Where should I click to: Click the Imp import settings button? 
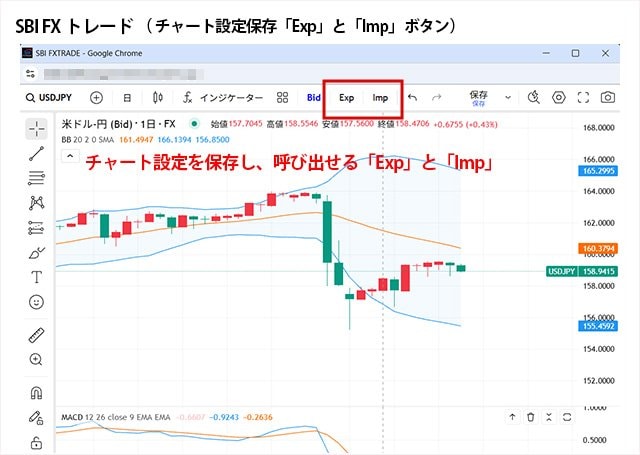pos(380,98)
